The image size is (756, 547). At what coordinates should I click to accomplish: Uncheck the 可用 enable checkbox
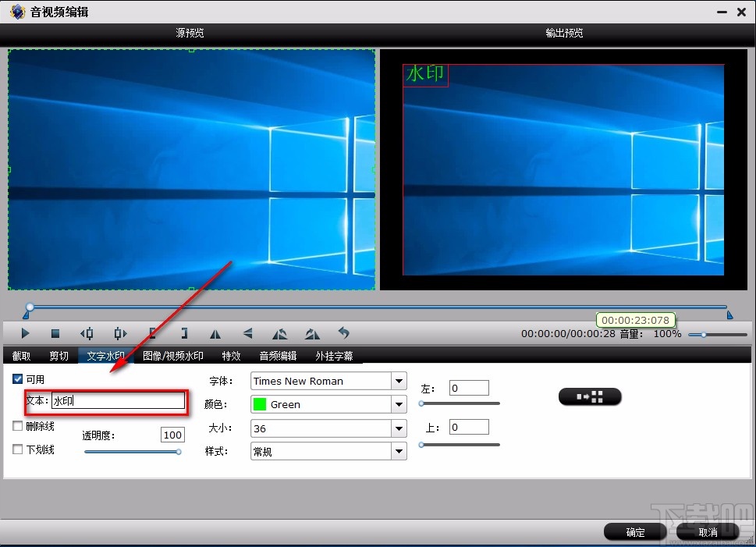[17, 379]
